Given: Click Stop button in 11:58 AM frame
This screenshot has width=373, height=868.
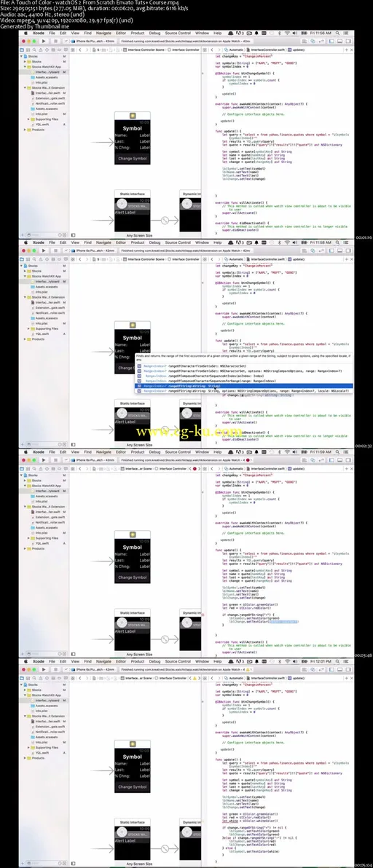Looking at the screenshot, I should point(55,250).
